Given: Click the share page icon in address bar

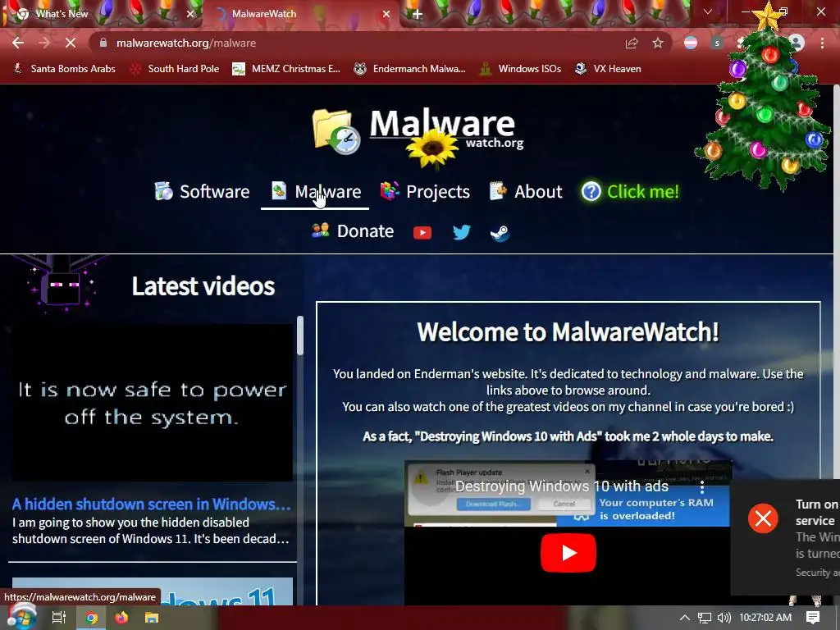Looking at the screenshot, I should [632, 43].
